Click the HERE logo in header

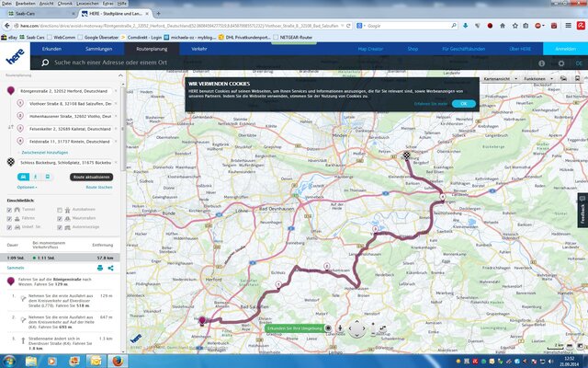15,56
